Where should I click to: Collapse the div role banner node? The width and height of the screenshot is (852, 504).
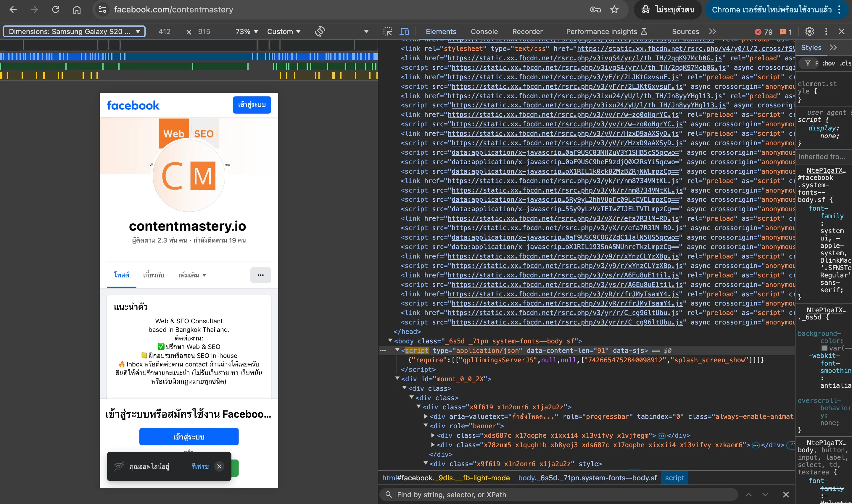(x=426, y=426)
